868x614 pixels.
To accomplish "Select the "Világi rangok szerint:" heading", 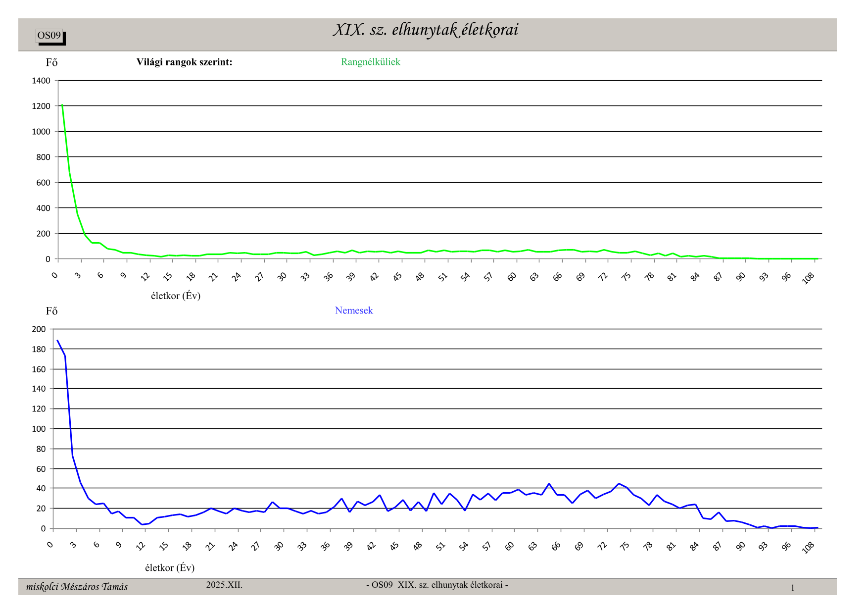I will pyautogui.click(x=184, y=62).
